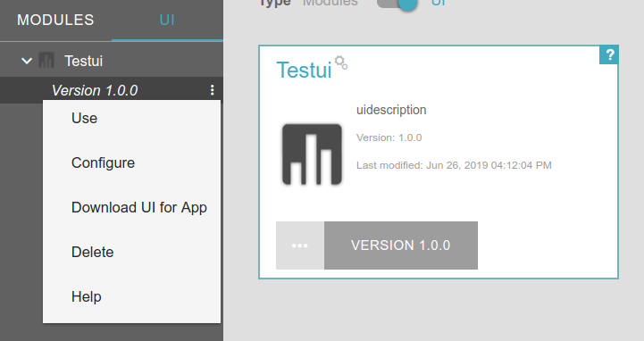
Task: Click the Last modified date text
Action: [454, 165]
